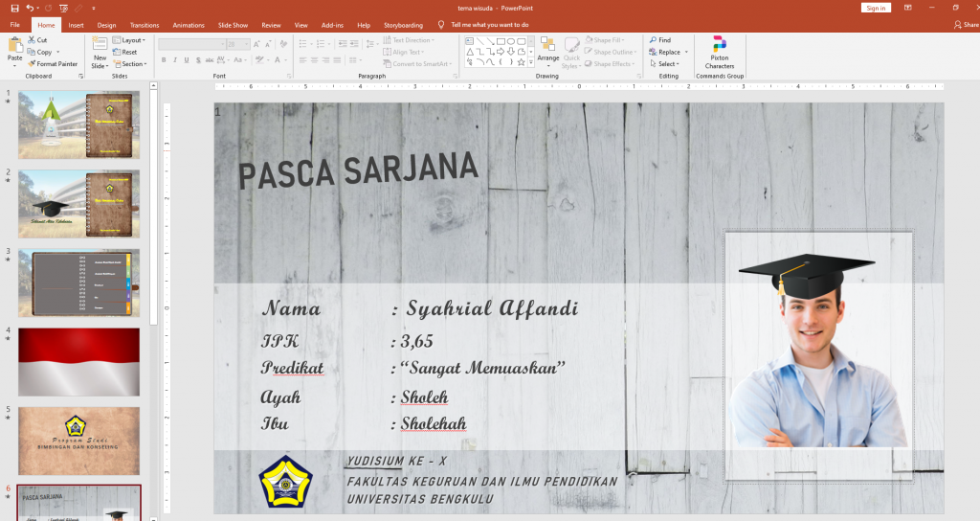Open the Select dropdown

tap(664, 64)
